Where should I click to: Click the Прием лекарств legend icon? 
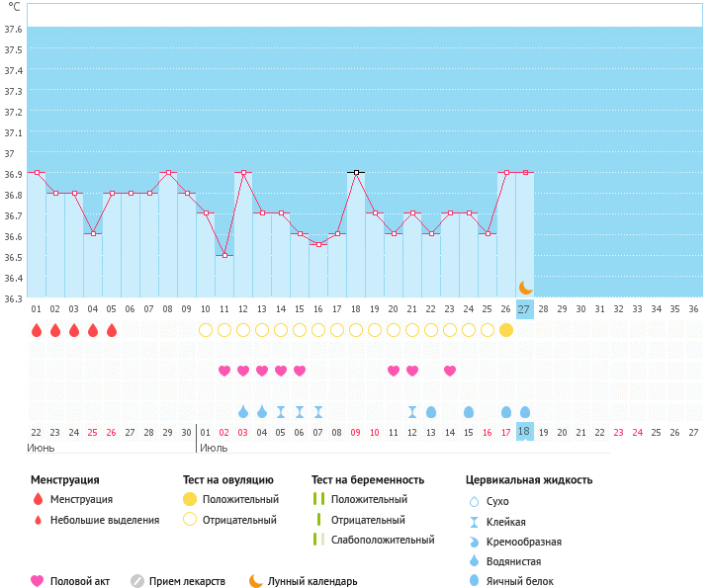(137, 581)
